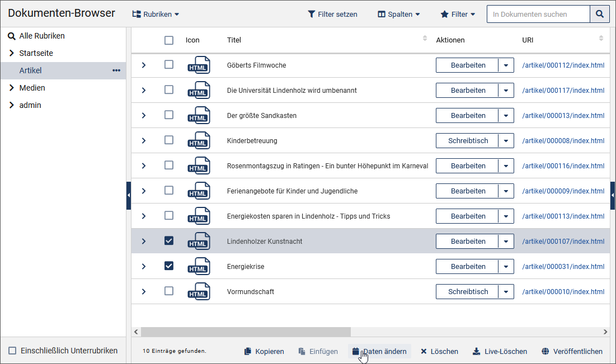This screenshot has height=364, width=616.
Task: Click Schreibtisch for Vormundschaft
Action: click(x=468, y=291)
